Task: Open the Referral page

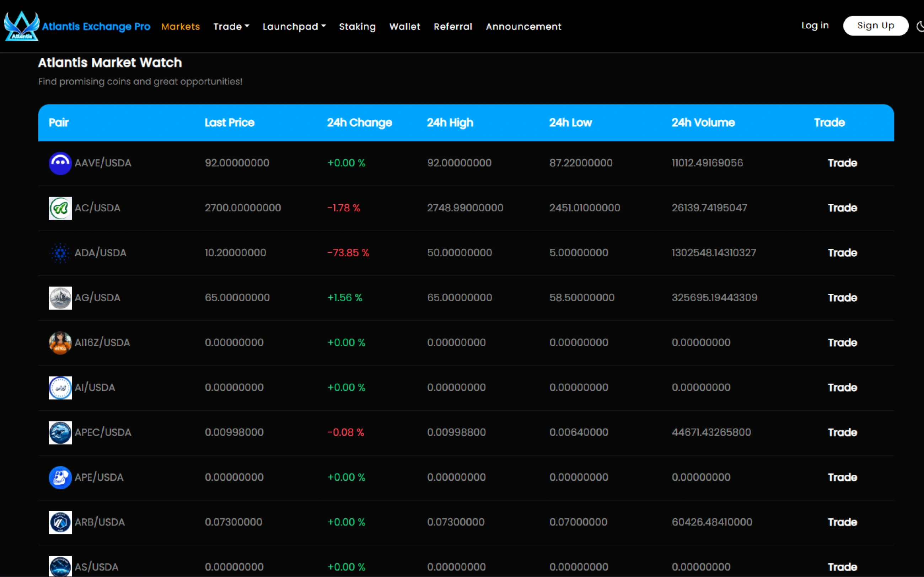Action: click(x=453, y=26)
